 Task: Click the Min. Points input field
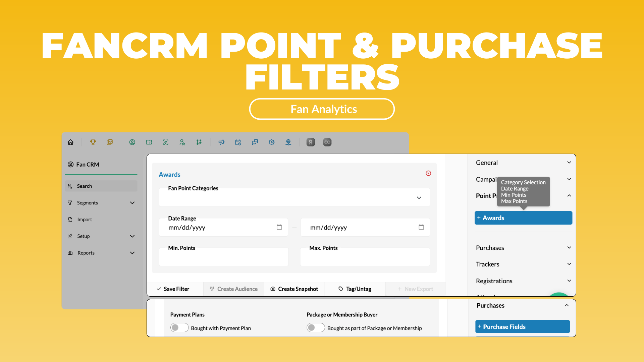point(224,258)
